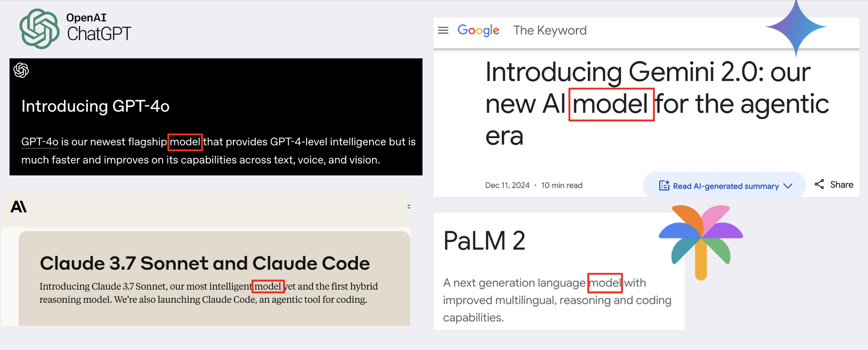868x350 pixels.
Task: Click the Share icon next to the Gemini article
Action: click(820, 184)
